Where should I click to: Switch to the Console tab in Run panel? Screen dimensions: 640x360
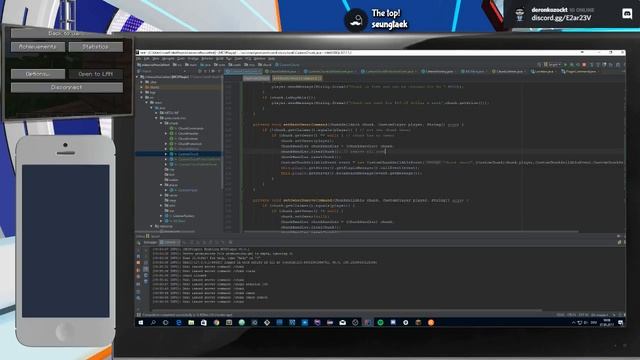[169, 242]
